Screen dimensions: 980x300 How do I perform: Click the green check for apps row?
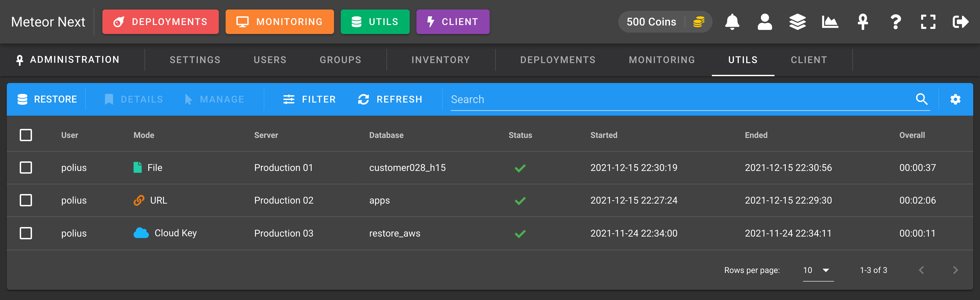pos(520,200)
